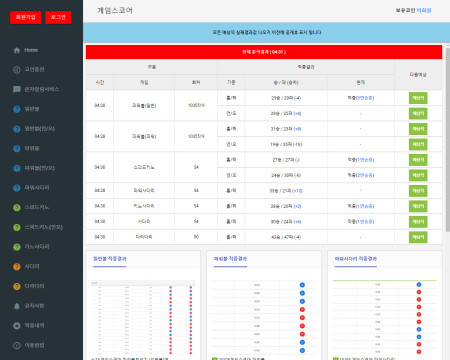Click the red 회원가입 sign-up button
Screen dimensions: 450x360
(26, 17)
